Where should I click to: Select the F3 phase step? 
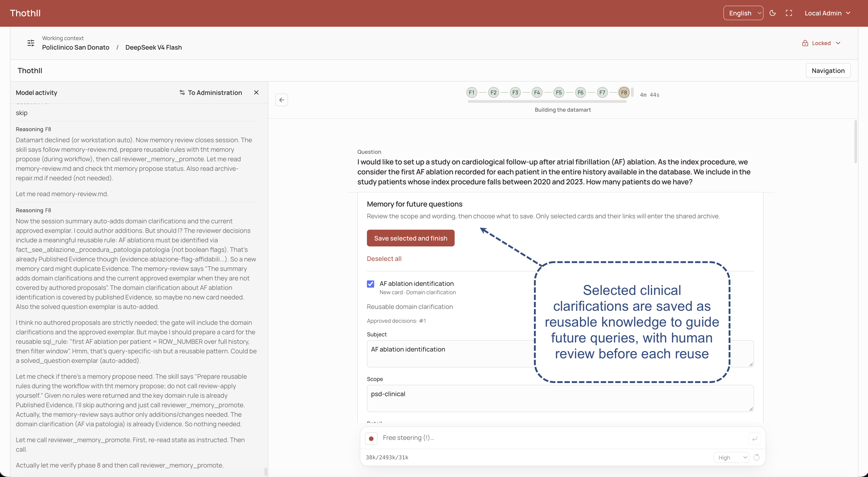pos(515,92)
